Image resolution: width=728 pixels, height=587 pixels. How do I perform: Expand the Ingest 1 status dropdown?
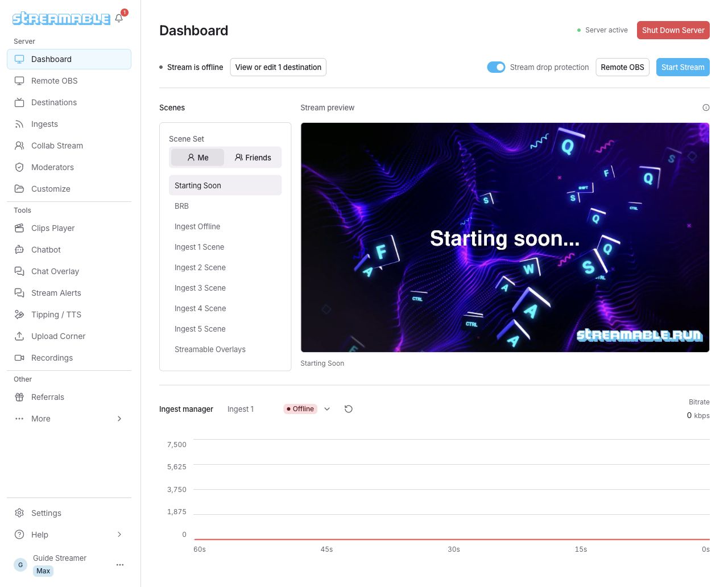click(327, 409)
